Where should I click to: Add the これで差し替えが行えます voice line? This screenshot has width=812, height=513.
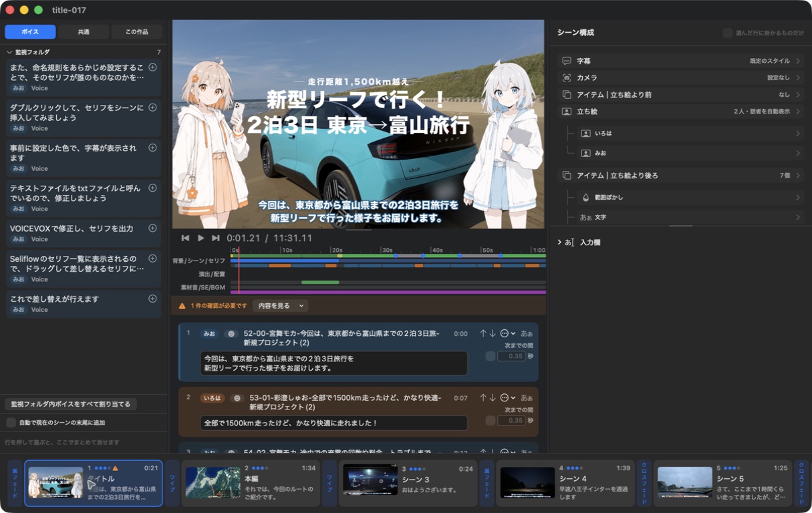click(152, 299)
